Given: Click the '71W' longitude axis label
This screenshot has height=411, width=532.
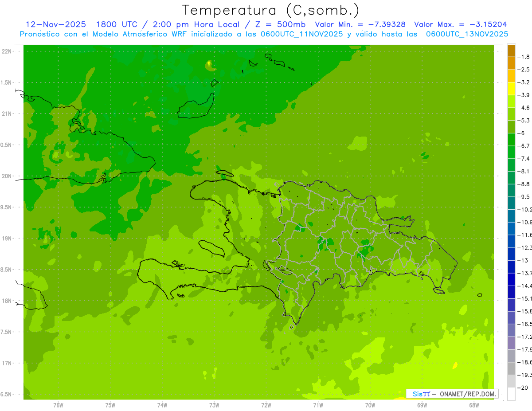Looking at the screenshot, I should tap(318, 405).
